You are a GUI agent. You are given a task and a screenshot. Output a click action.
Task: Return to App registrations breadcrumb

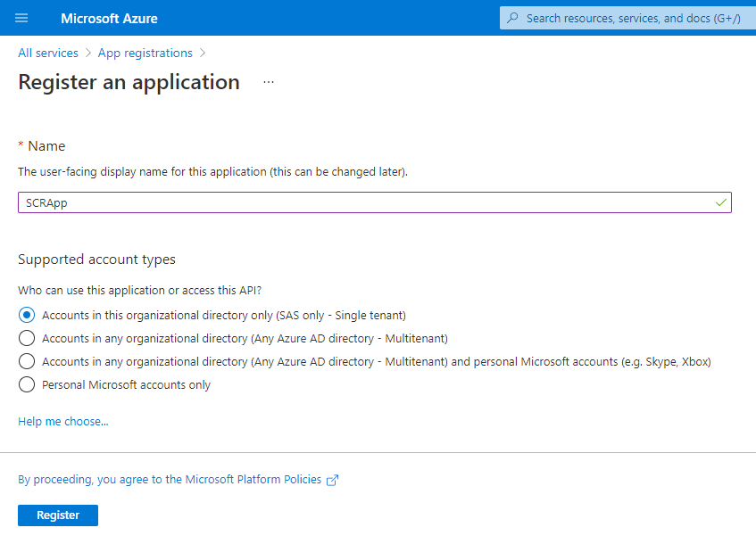(145, 53)
